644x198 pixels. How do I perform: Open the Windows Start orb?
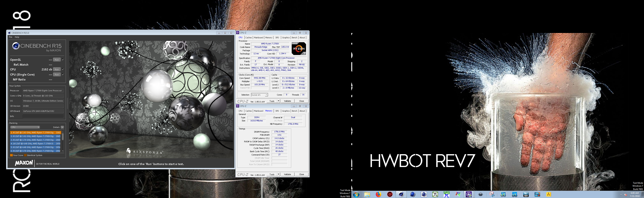pyautogui.click(x=356, y=195)
